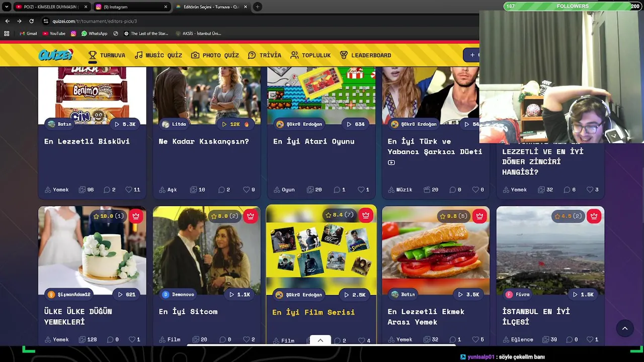Image resolution: width=644 pixels, height=362 pixels.
Task: Open a new browser tab with plus
Action: pyautogui.click(x=257, y=7)
